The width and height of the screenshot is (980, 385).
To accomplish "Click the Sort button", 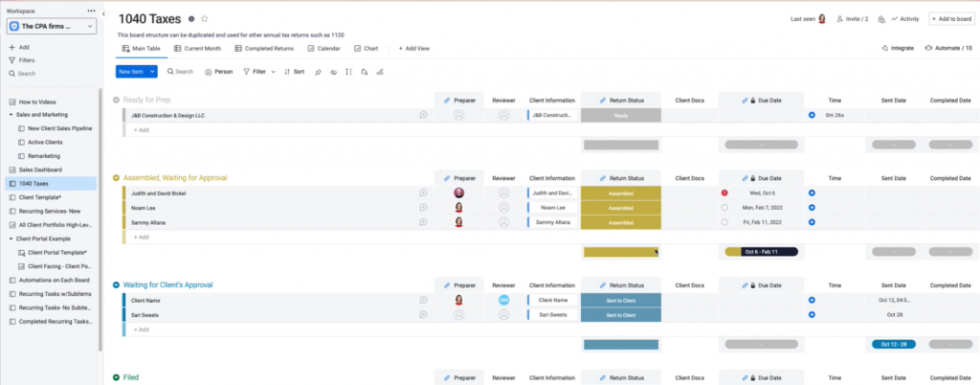I will click(295, 72).
